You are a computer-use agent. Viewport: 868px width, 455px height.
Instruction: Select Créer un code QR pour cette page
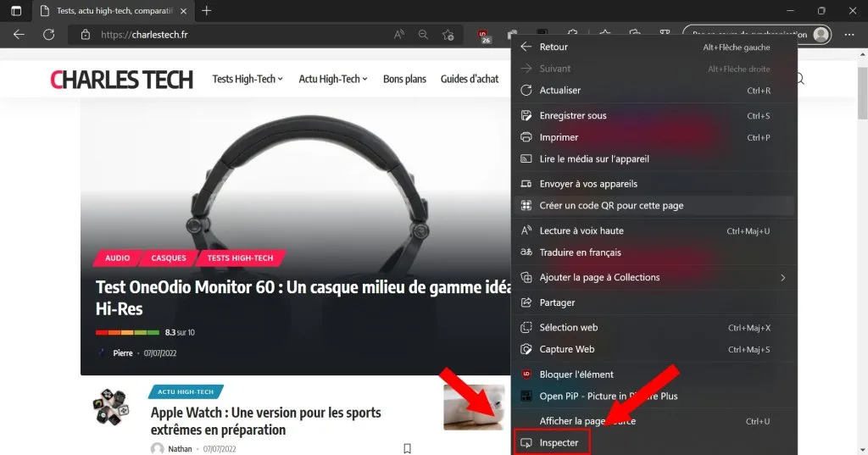(654, 205)
